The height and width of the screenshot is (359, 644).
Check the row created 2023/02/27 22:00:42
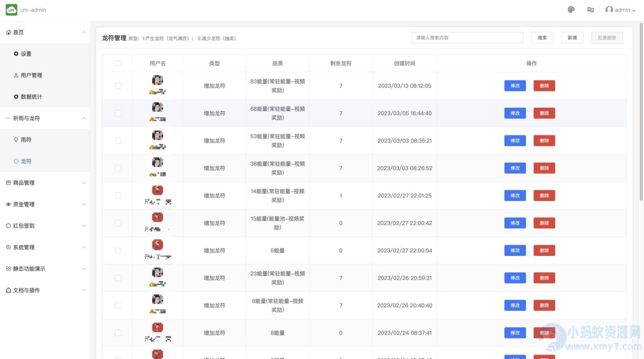118,223
